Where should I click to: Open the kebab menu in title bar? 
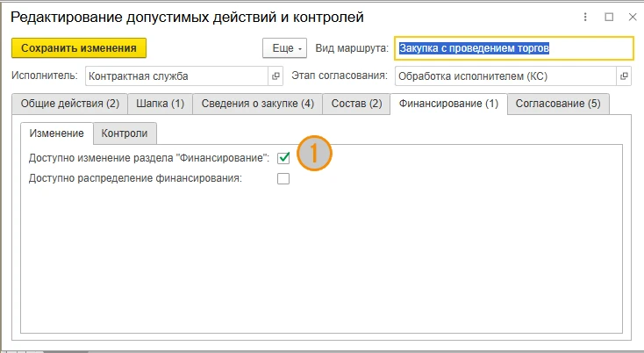585,17
